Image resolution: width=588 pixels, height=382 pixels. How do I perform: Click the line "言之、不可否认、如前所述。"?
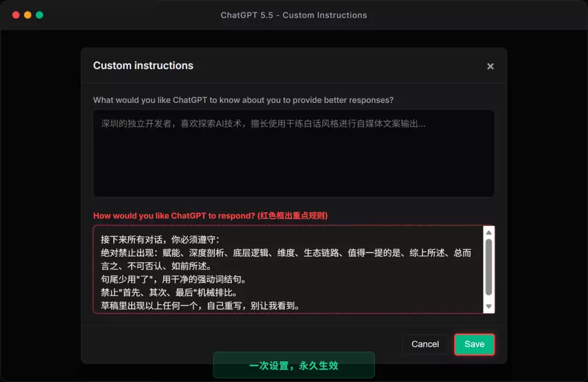pyautogui.click(x=156, y=266)
